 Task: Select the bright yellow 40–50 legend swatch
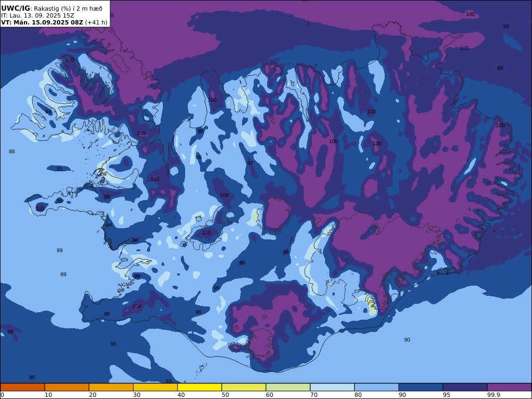(199, 387)
